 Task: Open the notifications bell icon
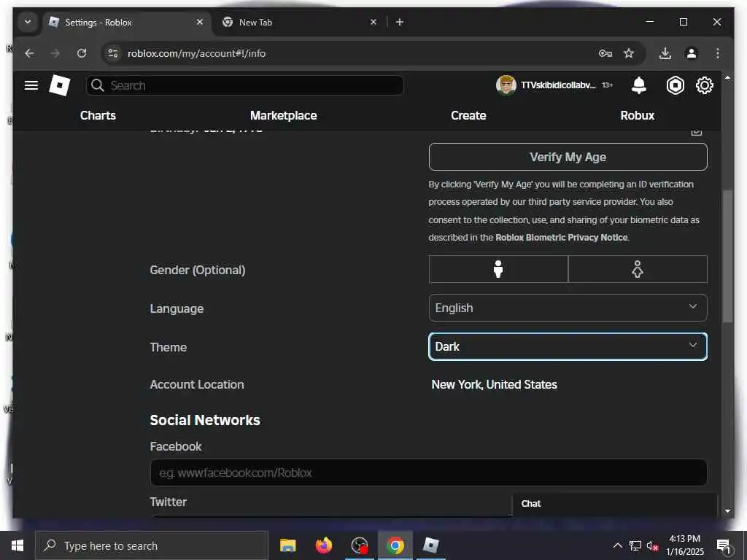coord(638,85)
